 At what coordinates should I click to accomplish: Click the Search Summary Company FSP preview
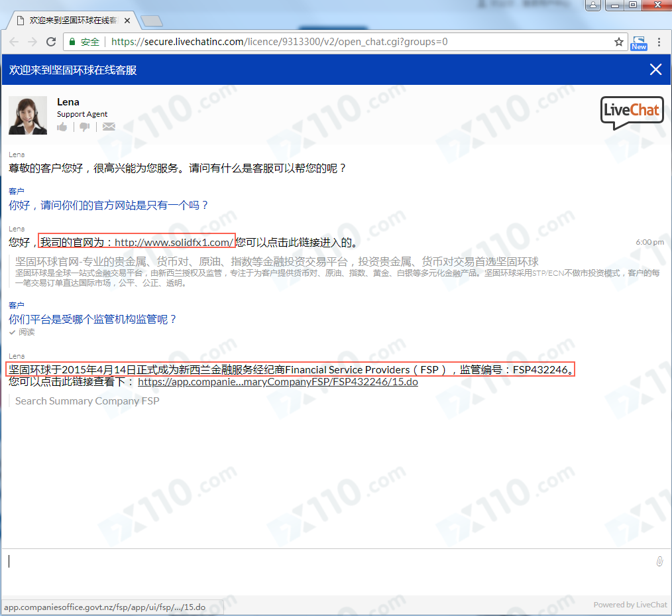(87, 400)
